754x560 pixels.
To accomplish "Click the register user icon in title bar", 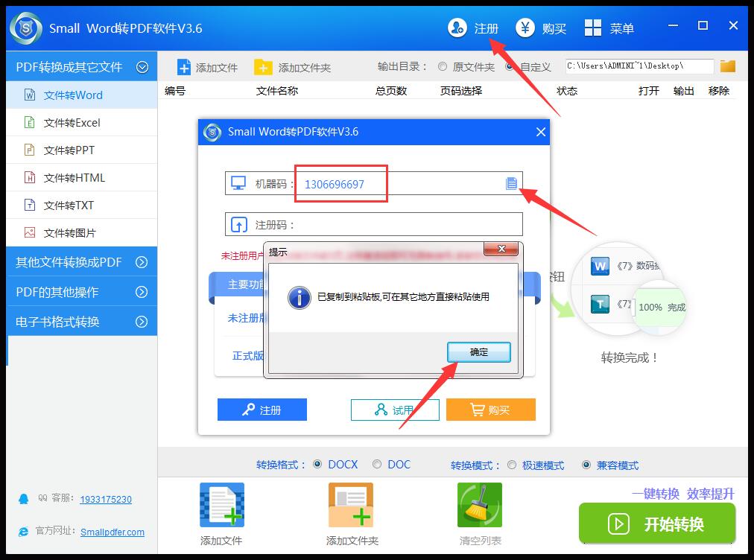I will [x=457, y=28].
